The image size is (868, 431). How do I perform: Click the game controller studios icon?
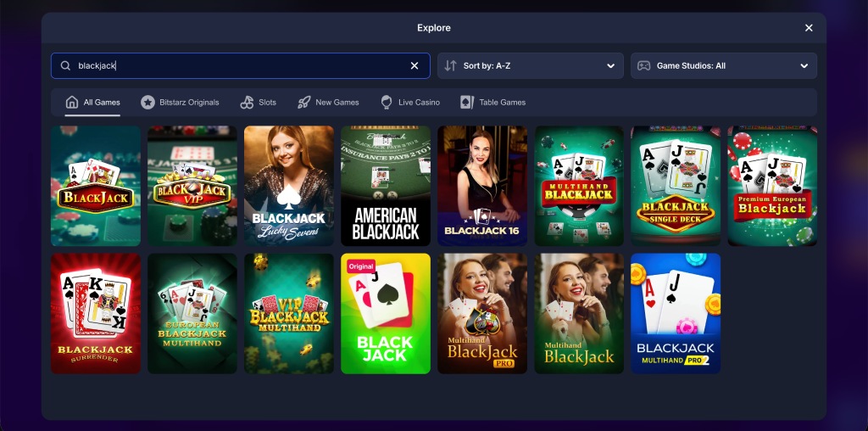coord(644,66)
